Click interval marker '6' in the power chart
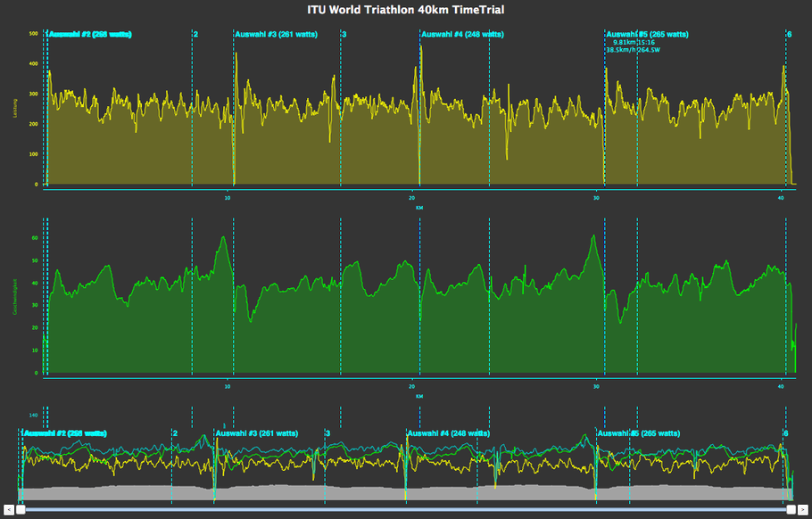The width and height of the screenshot is (812, 519). (789, 35)
